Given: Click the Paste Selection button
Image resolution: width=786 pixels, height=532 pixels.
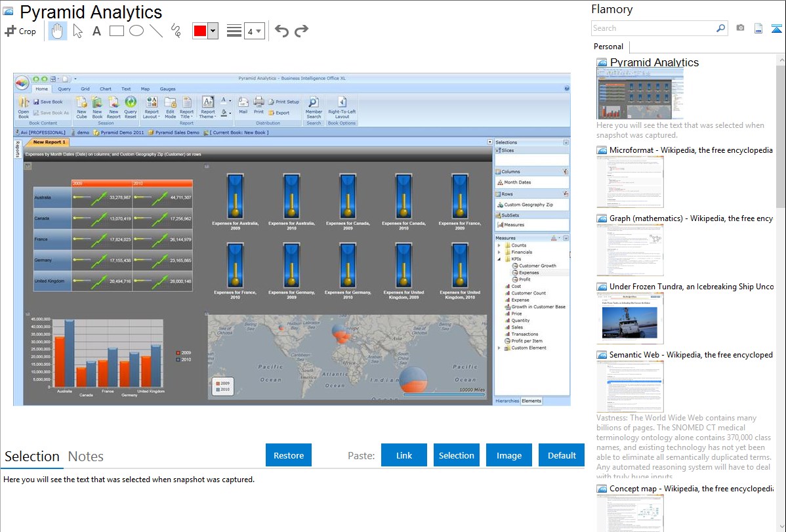Looking at the screenshot, I should pos(456,455).
